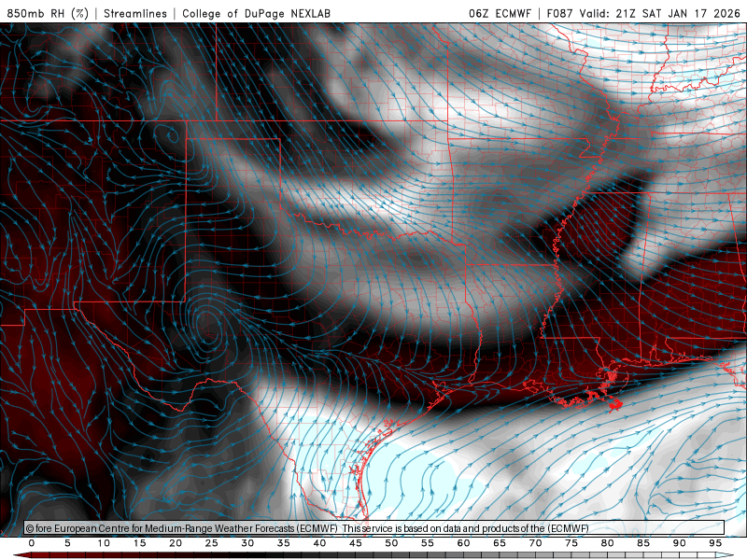Click the colorbar label "30"
This screenshot has width=747, height=560.
tap(247, 543)
